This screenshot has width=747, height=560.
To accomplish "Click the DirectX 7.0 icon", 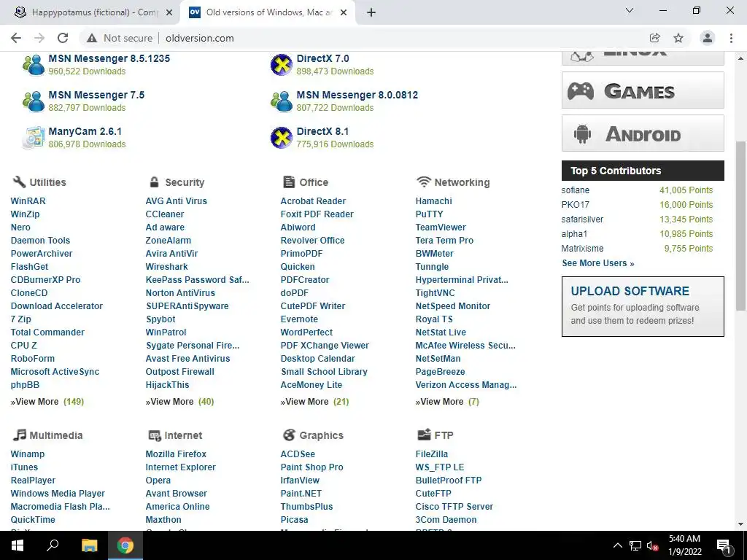I will [282, 65].
